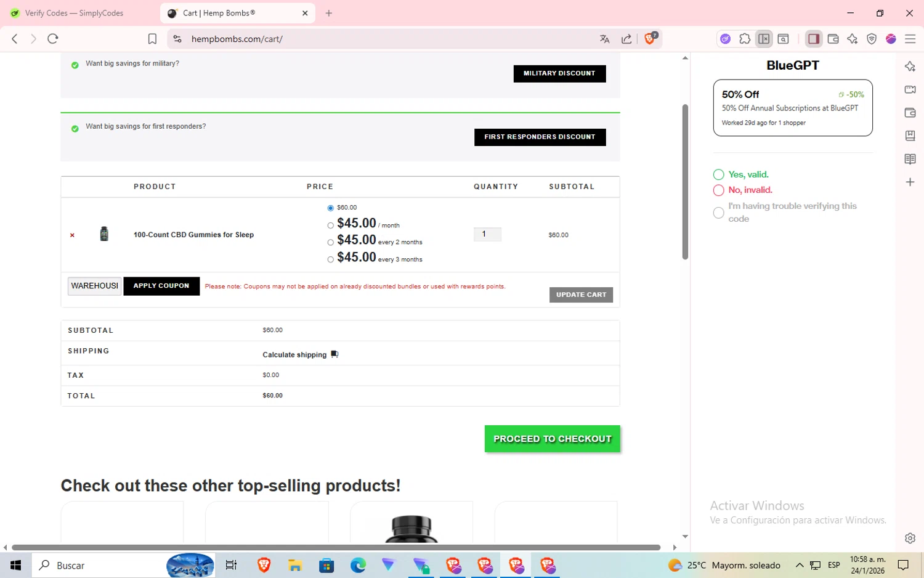Open Windows Start menu
Viewport: 924px width, 578px height.
click(15, 565)
